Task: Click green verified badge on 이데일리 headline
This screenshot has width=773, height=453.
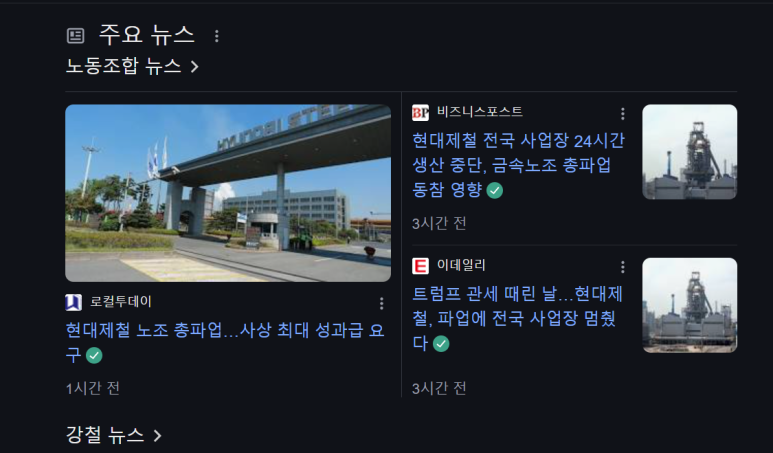Action: 441,344
